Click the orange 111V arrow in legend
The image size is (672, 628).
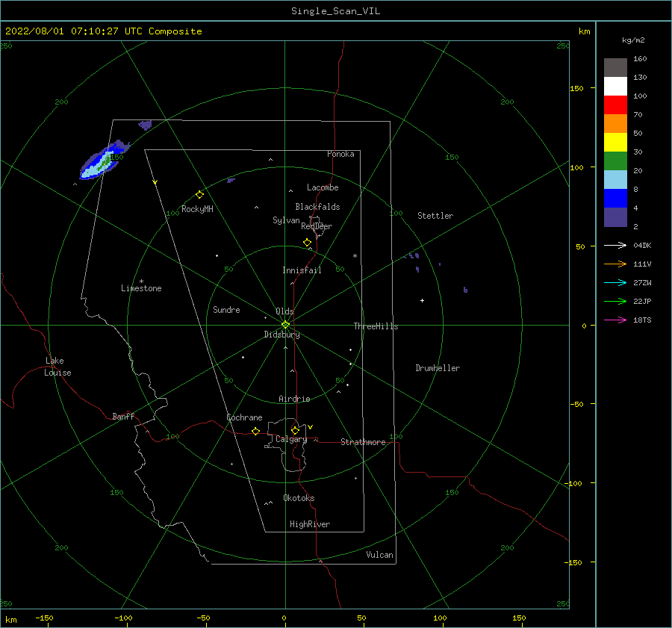615,264
